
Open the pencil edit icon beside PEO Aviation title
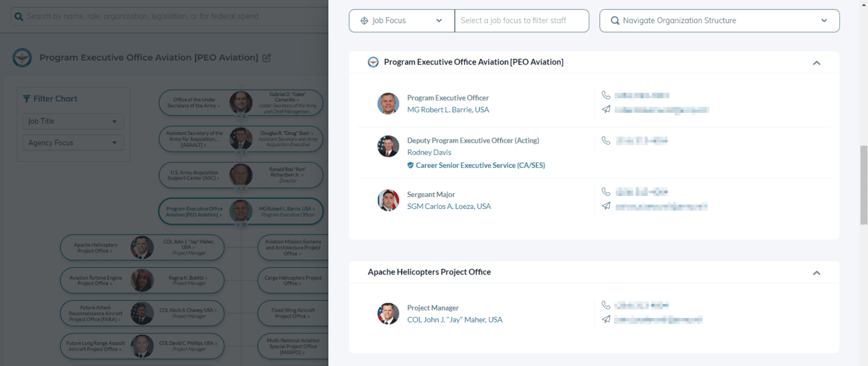pos(267,58)
